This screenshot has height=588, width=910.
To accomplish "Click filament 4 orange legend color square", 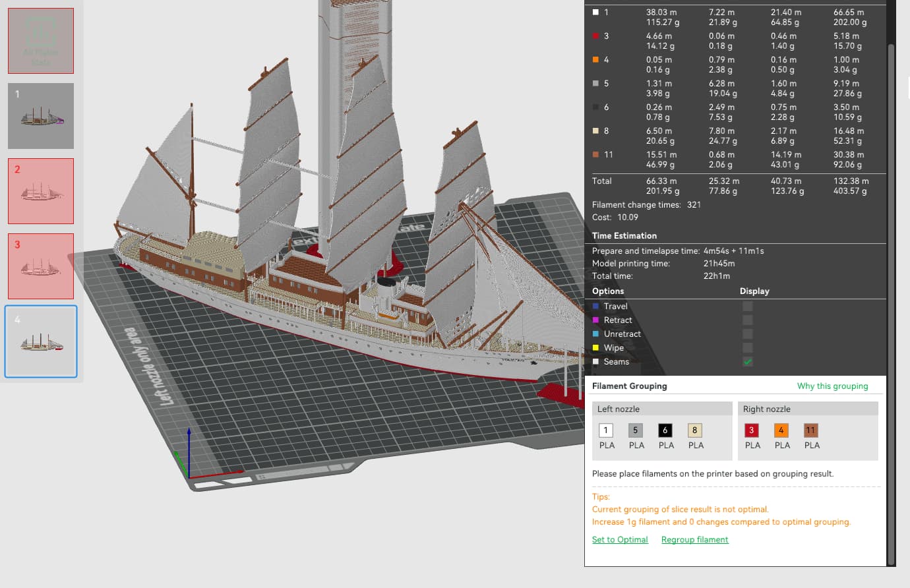I will pos(595,59).
